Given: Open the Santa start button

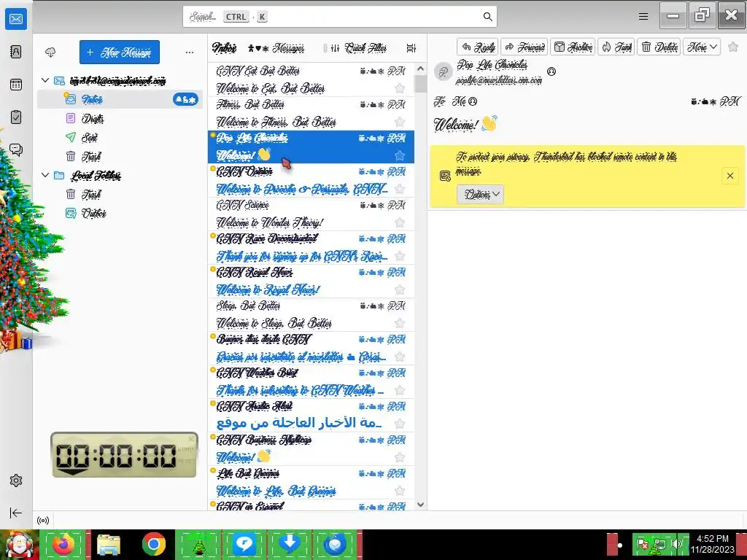Looking at the screenshot, I should [x=19, y=545].
